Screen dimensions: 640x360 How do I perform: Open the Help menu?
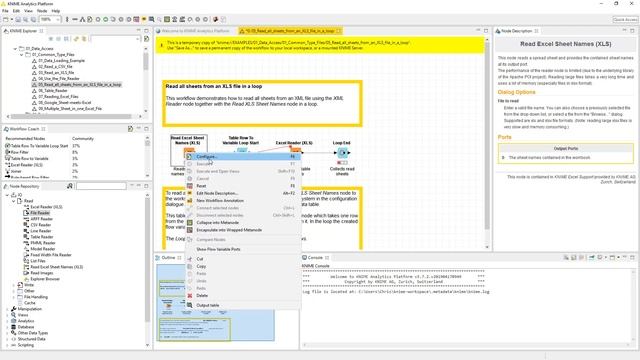pos(56,11)
